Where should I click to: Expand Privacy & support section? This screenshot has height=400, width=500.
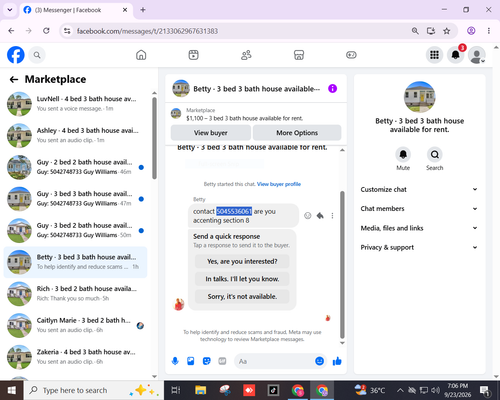pyautogui.click(x=419, y=247)
